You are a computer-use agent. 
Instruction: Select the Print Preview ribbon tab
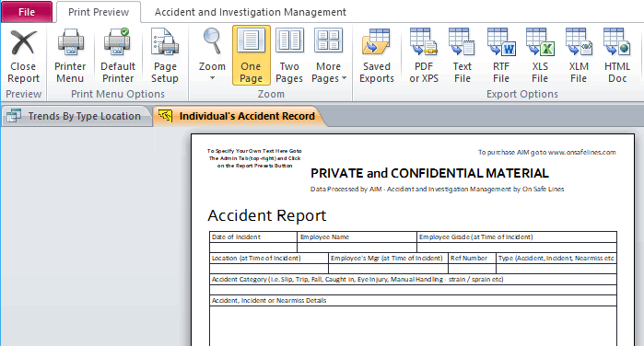[99, 12]
